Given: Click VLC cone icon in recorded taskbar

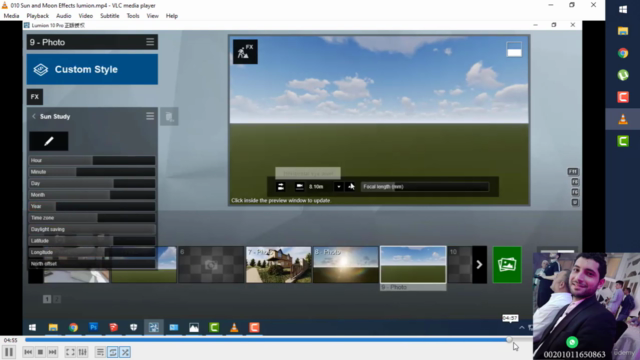Looking at the screenshot, I should (234, 327).
